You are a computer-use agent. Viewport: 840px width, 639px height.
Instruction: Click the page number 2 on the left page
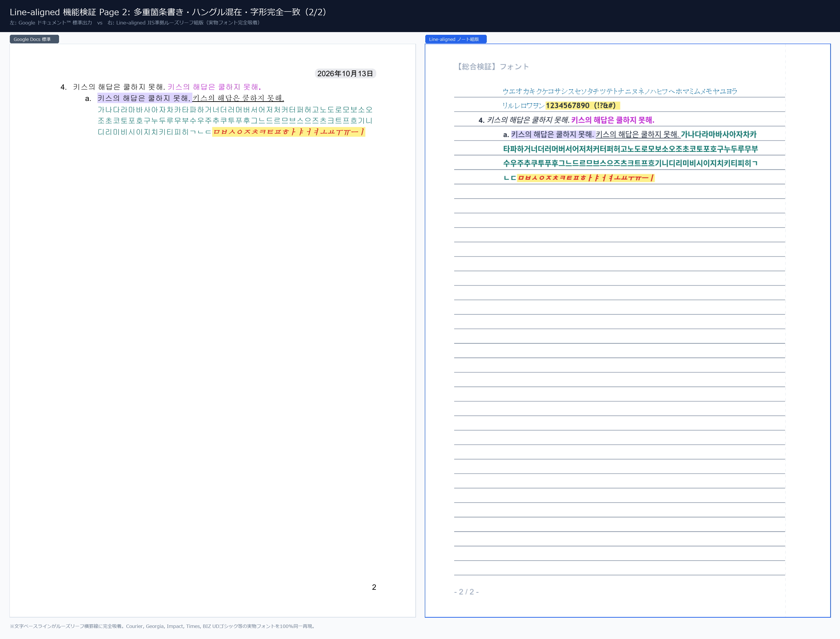pyautogui.click(x=374, y=587)
